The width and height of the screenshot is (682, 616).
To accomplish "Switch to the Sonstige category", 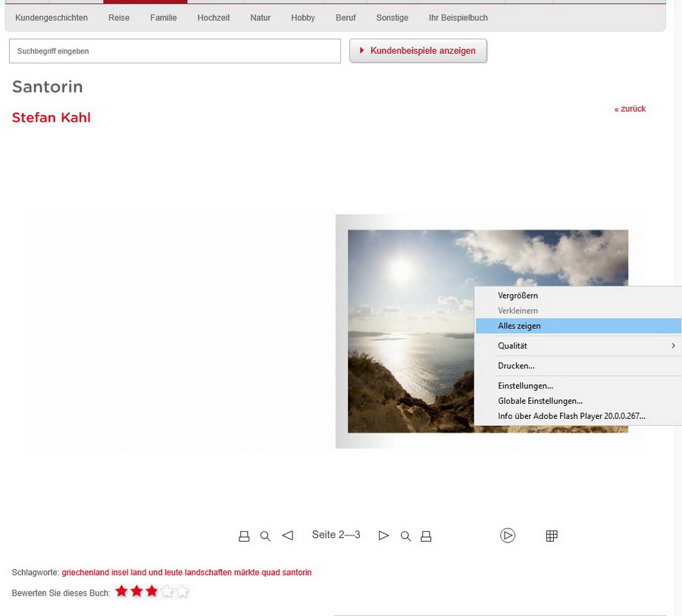I will point(392,18).
